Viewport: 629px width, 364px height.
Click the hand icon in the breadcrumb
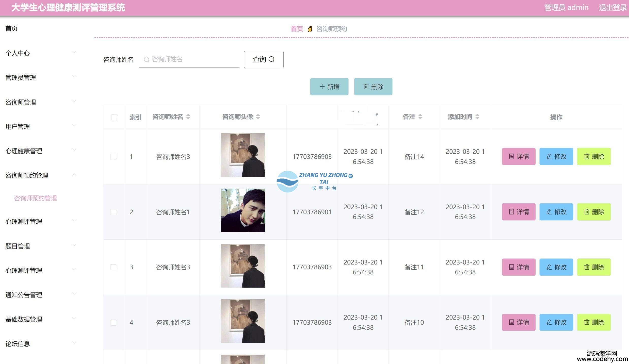click(x=310, y=29)
